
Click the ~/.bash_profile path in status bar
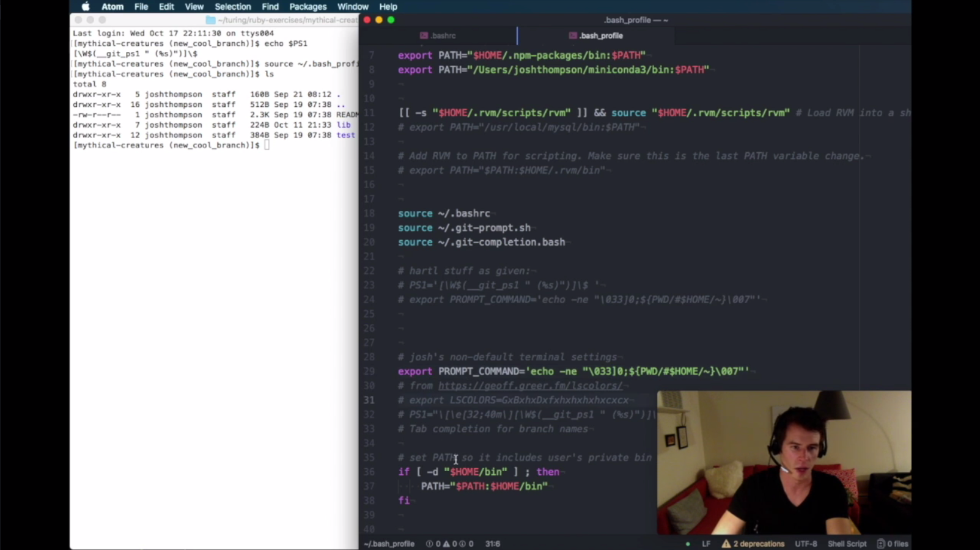(x=389, y=544)
